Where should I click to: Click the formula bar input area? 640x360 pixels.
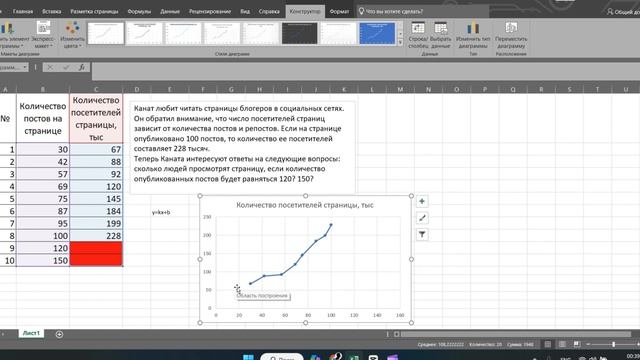(365, 71)
